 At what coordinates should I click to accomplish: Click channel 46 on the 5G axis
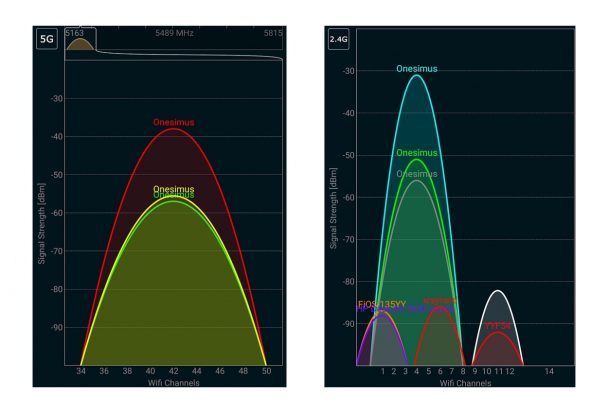[220, 371]
